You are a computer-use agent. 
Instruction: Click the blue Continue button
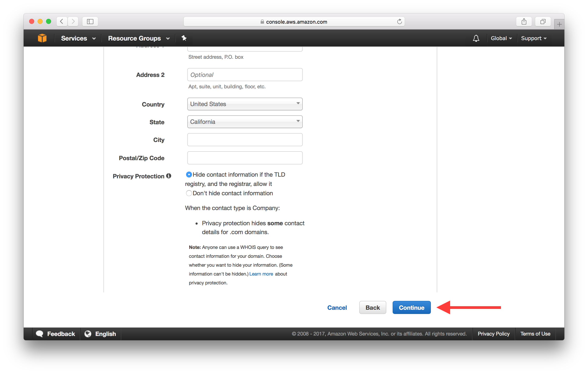point(411,308)
